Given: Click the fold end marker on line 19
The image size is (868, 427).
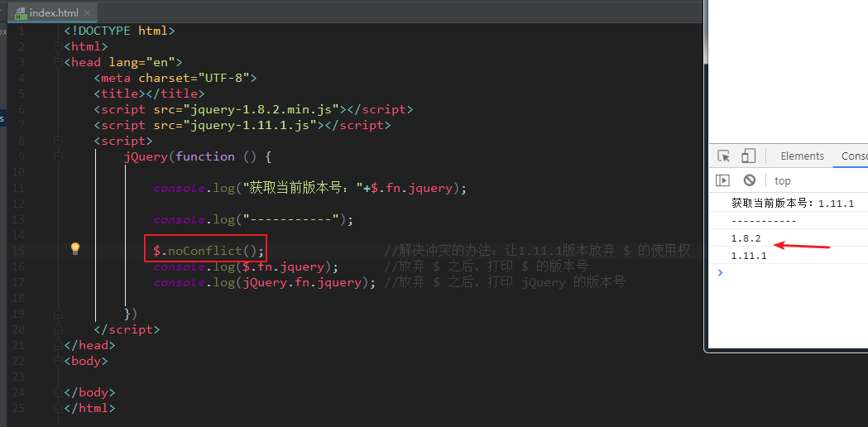Looking at the screenshot, I should 57,314.
